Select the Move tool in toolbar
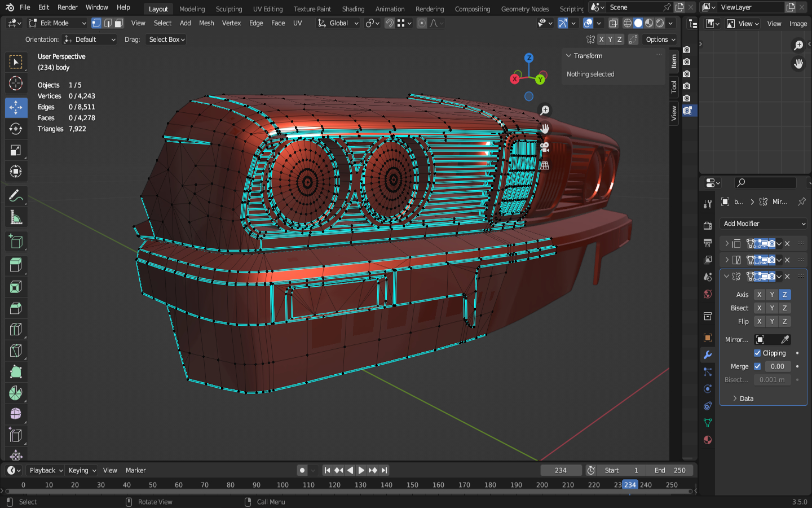The image size is (812, 508). tap(16, 107)
